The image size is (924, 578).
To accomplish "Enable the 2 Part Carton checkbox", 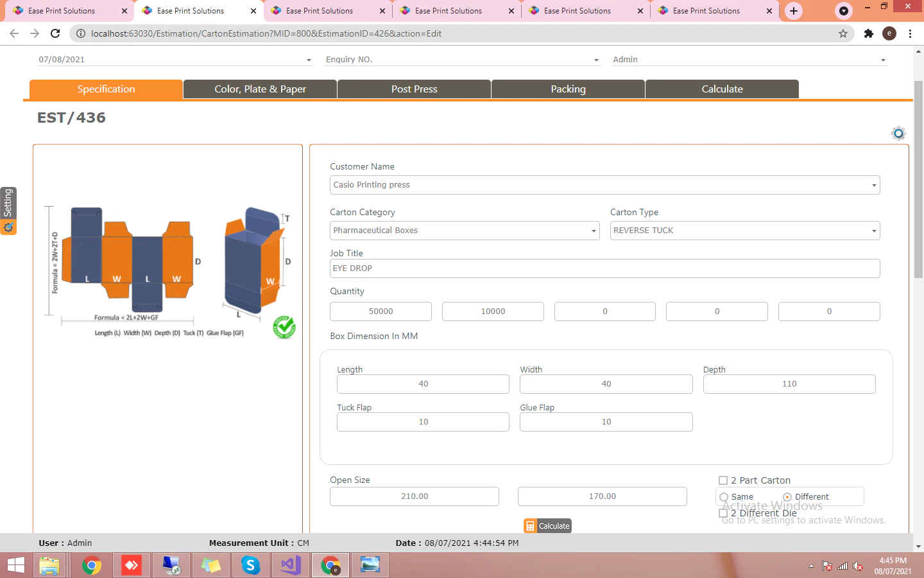I will (723, 480).
